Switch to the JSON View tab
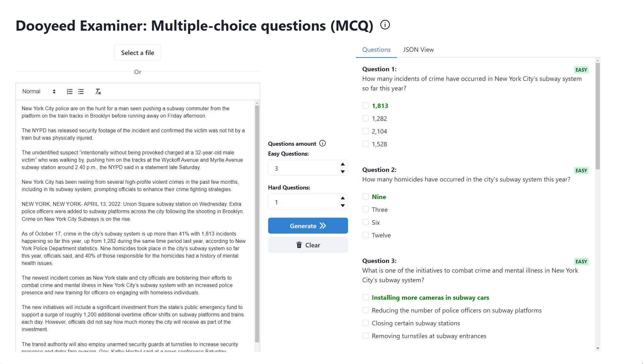643x364 pixels. pyautogui.click(x=418, y=50)
